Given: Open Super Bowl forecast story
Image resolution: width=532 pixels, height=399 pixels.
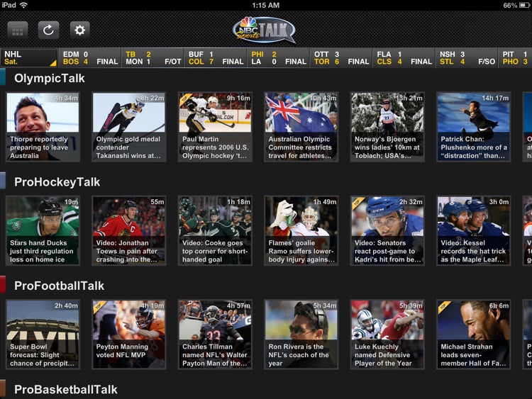Looking at the screenshot, I should [x=43, y=335].
